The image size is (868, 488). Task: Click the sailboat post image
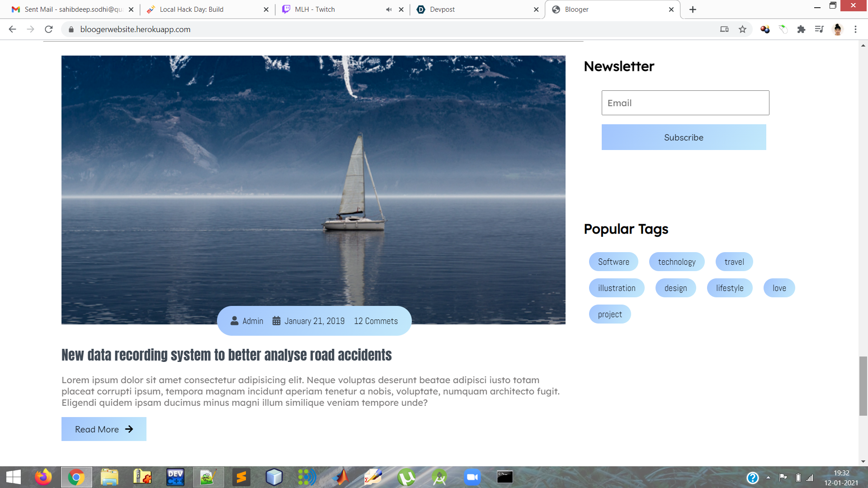pyautogui.click(x=313, y=181)
